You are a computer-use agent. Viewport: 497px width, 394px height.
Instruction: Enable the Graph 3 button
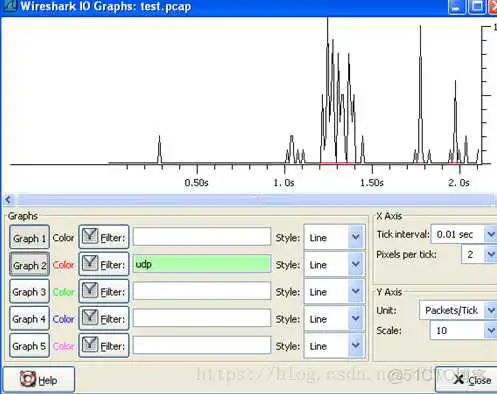[29, 292]
